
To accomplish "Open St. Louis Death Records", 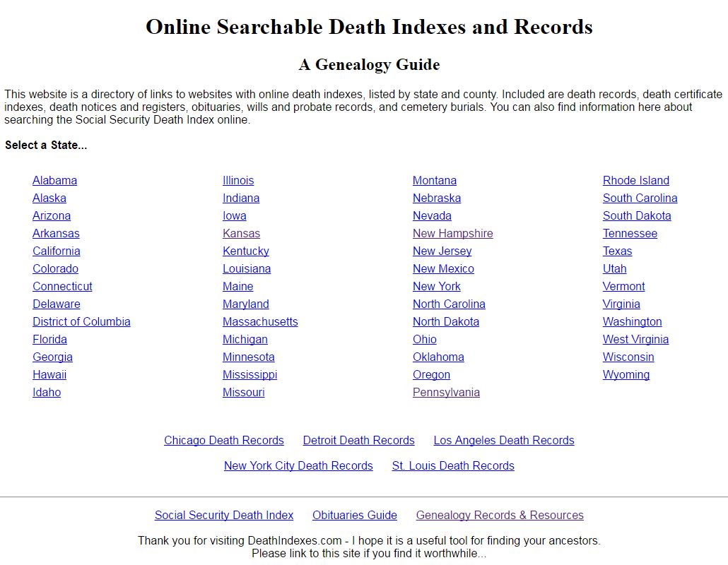I will tap(452, 465).
